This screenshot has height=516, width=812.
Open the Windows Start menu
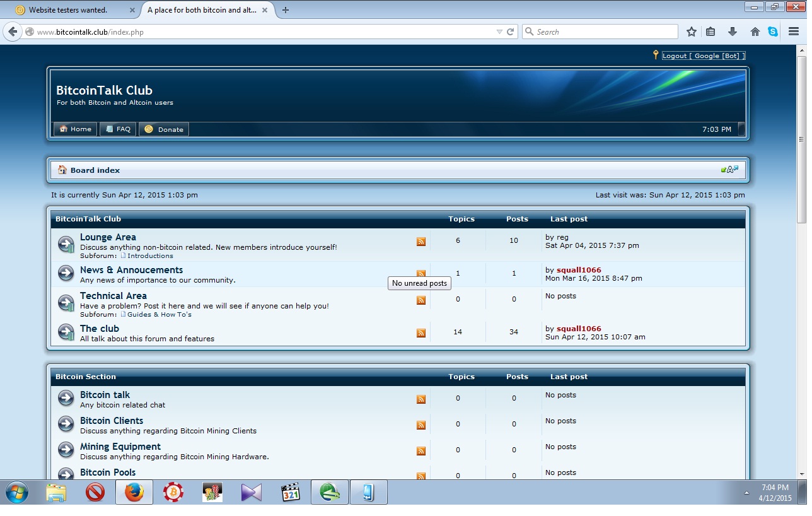16,492
